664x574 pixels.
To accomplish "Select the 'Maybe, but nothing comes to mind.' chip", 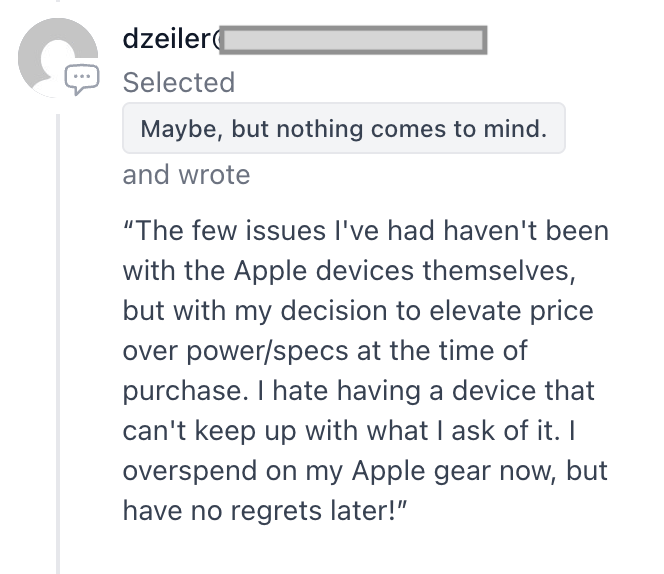I will (x=343, y=129).
